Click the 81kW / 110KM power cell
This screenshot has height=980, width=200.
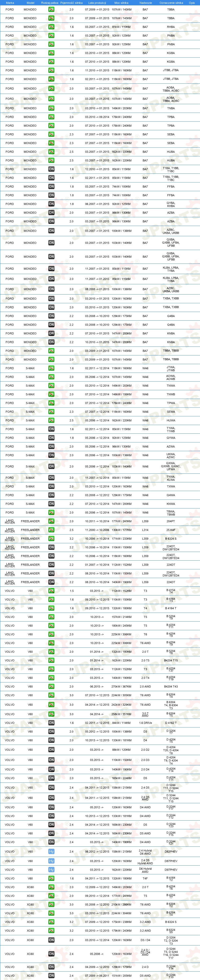coord(121,27)
